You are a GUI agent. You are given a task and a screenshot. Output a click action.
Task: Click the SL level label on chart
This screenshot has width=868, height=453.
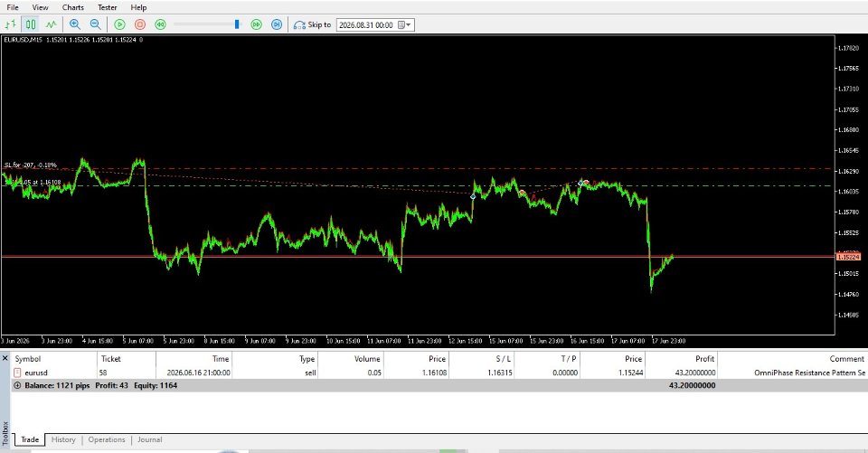coord(31,165)
